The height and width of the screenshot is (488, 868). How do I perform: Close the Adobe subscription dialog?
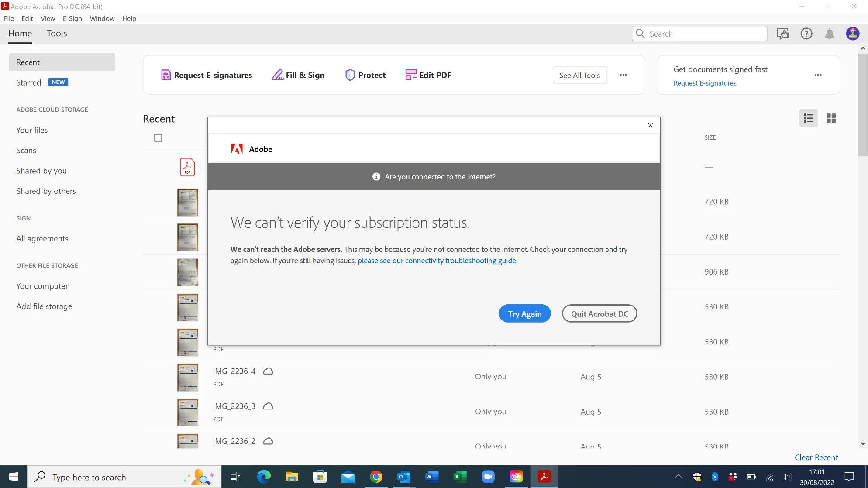(x=650, y=125)
